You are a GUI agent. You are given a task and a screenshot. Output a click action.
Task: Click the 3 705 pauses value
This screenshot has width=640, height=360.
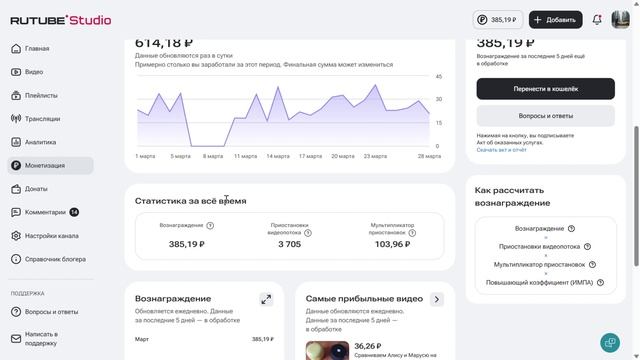pos(289,244)
